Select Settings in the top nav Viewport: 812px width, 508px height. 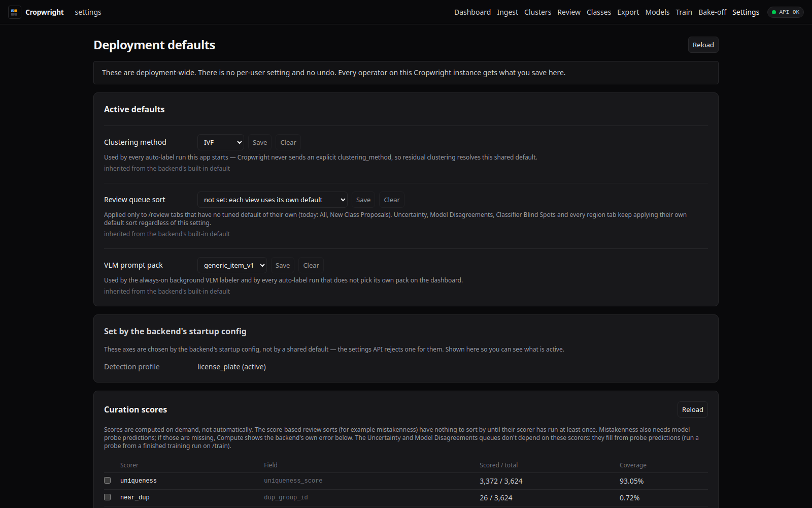coord(746,12)
